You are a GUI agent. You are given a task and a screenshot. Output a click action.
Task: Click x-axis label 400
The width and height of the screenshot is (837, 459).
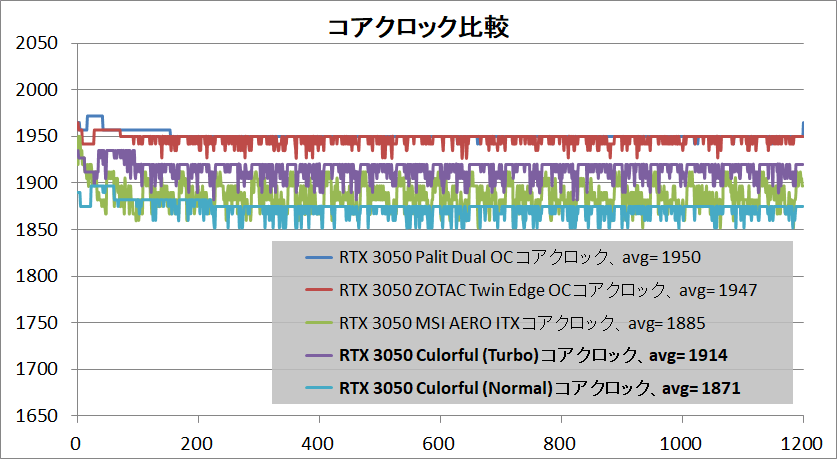pos(319,444)
